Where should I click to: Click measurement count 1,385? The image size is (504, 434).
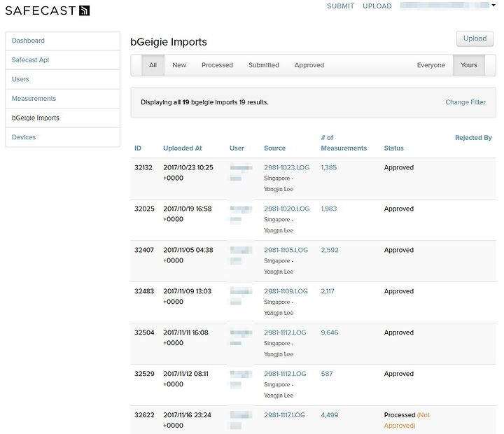328,167
